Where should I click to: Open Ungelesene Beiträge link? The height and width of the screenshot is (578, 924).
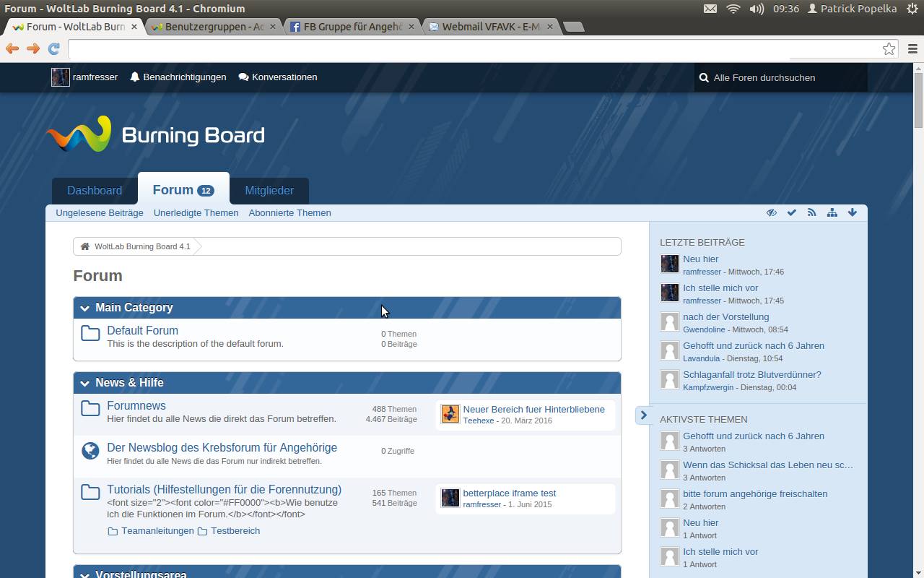point(100,212)
